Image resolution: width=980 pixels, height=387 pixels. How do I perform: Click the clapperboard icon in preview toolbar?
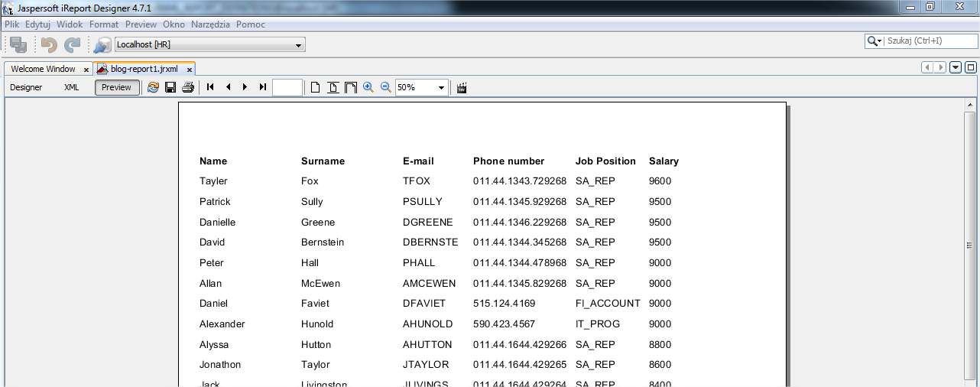pos(462,87)
